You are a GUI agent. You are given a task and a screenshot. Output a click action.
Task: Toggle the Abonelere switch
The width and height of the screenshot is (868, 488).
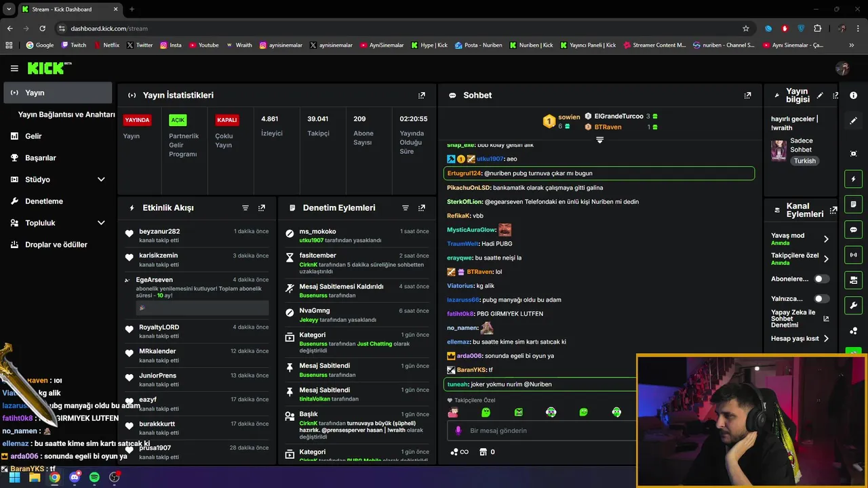821,279
